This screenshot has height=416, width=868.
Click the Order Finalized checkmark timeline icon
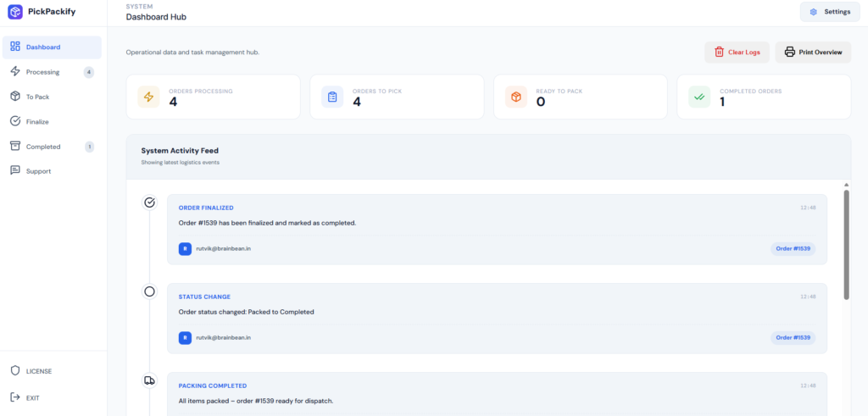pyautogui.click(x=150, y=202)
